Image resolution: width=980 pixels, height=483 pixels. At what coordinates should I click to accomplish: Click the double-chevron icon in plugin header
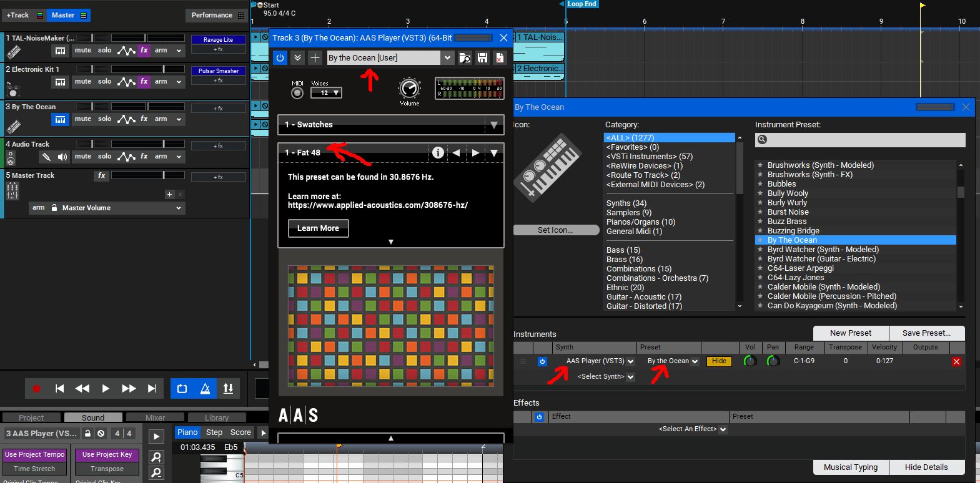(298, 57)
